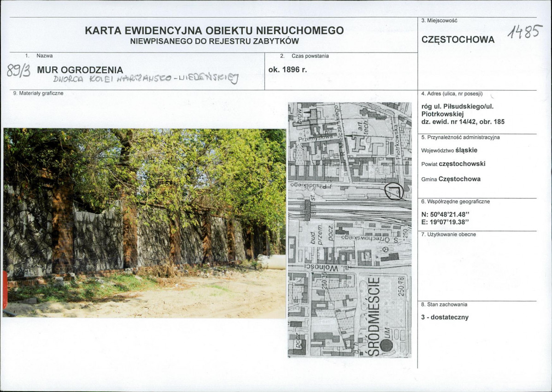
Task: Click the label '9. Materiały graficzne'
Action: [38, 93]
